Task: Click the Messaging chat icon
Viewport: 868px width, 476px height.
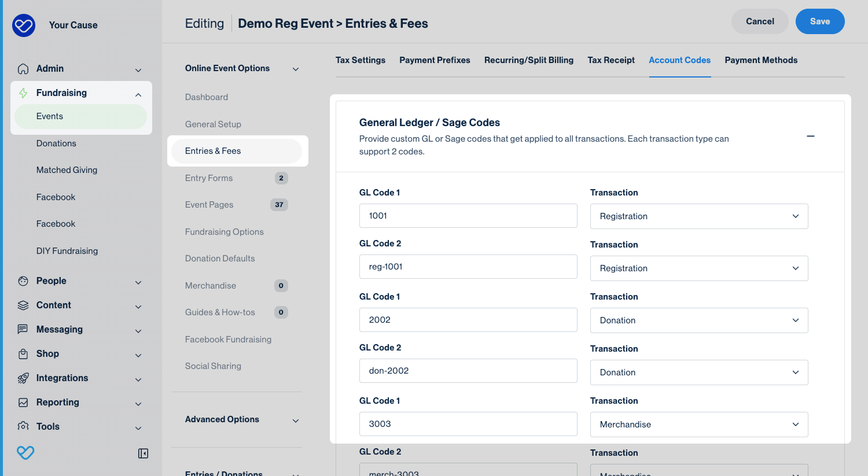Action: [x=23, y=330]
